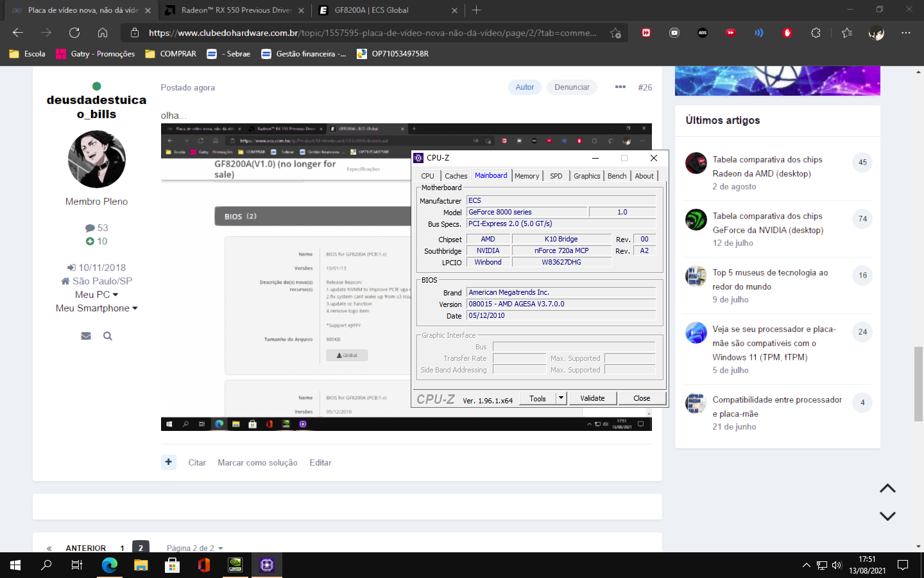The width and height of the screenshot is (924, 578).
Task: Open Windows taskbar search
Action: tap(46, 565)
